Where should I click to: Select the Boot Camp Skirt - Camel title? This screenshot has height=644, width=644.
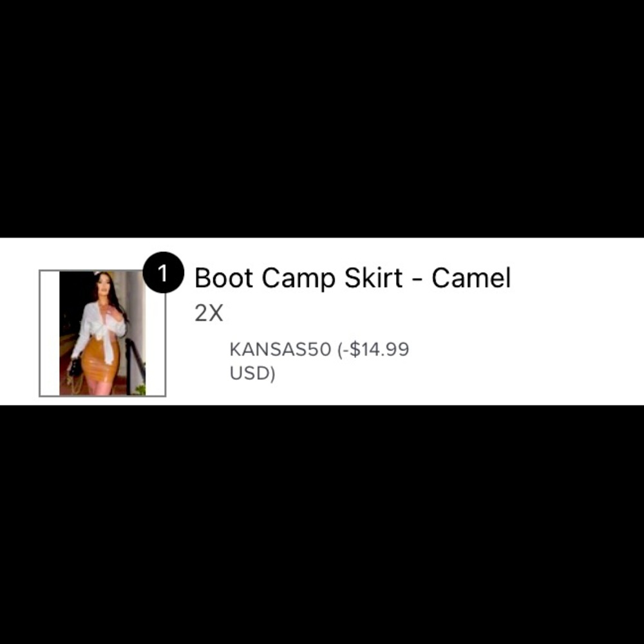pyautogui.click(x=352, y=278)
